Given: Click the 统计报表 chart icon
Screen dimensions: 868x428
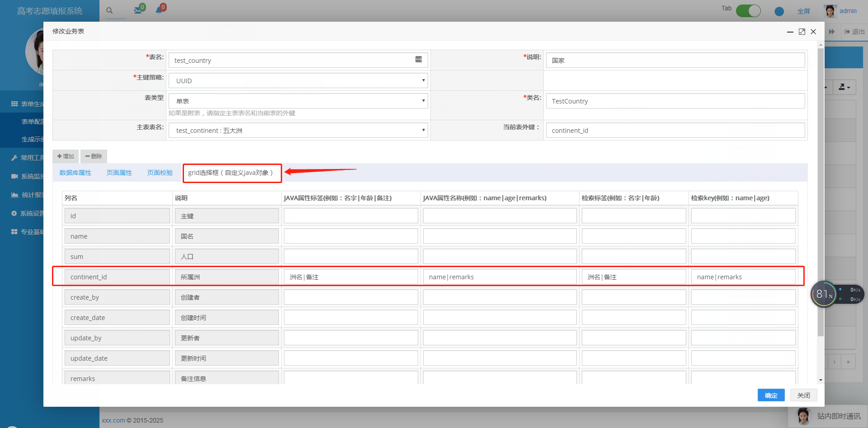Looking at the screenshot, I should (14, 194).
